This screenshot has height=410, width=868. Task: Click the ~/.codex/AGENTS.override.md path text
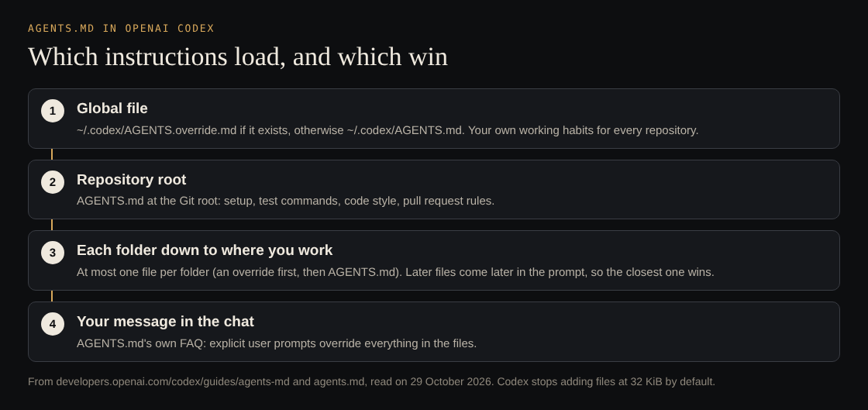coord(157,130)
